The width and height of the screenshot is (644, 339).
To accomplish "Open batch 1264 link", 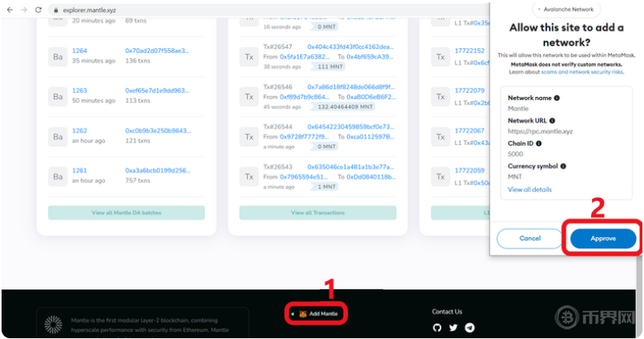I will tap(80, 50).
